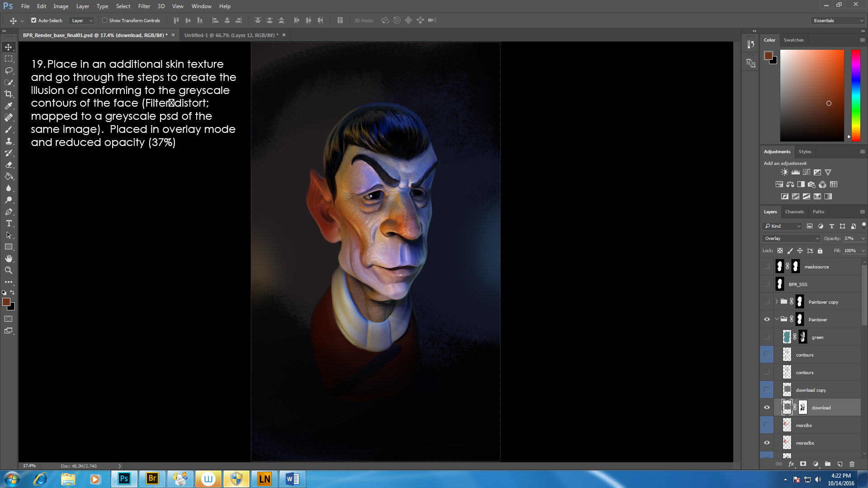
Task: Enable Show Transform Controls checkbox
Action: click(104, 20)
